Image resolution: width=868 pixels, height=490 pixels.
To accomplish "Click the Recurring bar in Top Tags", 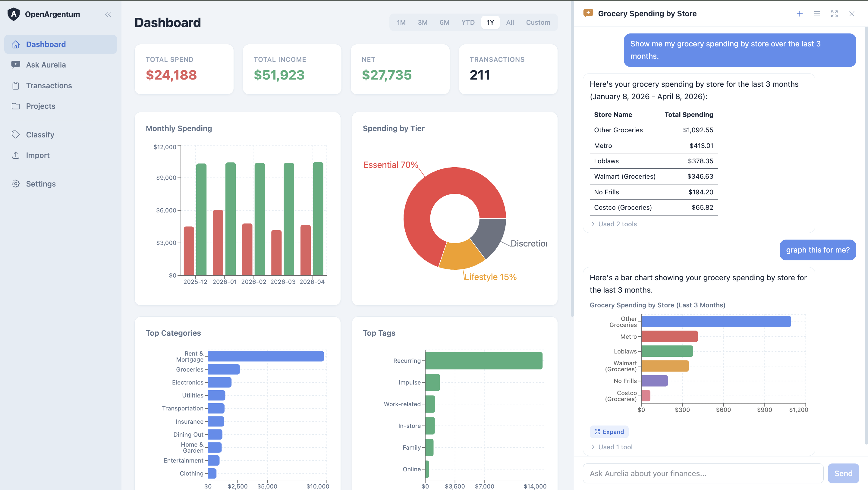I will click(484, 361).
